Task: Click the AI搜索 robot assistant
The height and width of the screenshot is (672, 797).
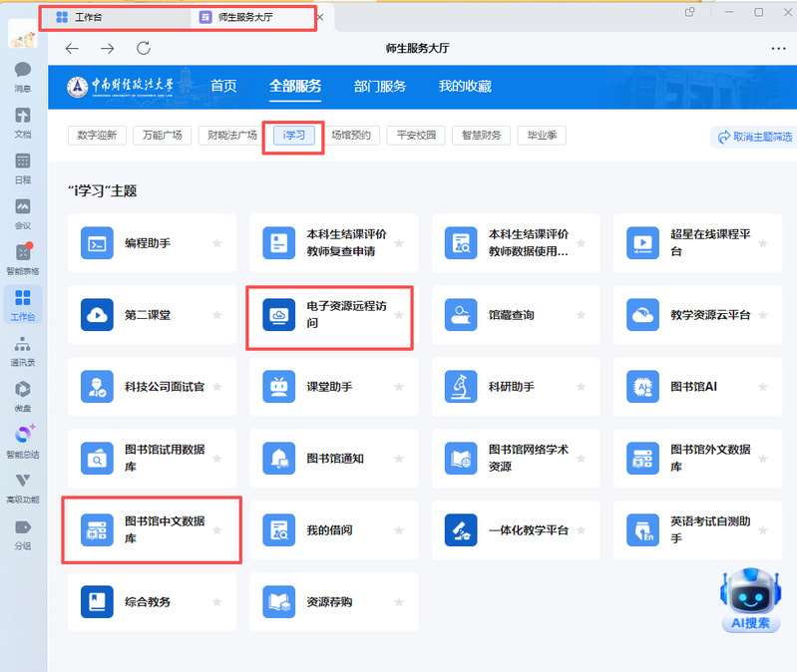Action: pos(750,599)
